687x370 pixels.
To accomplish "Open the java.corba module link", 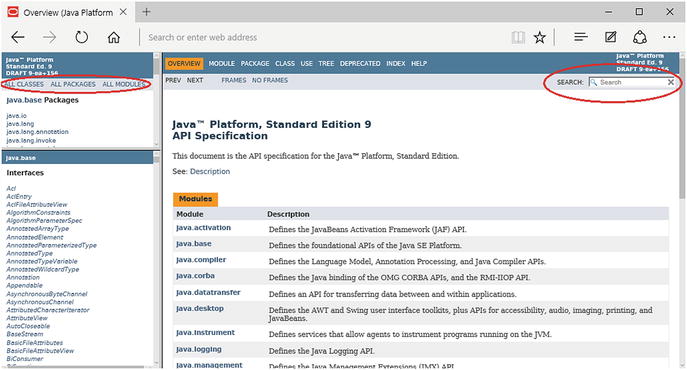I will click(x=195, y=276).
